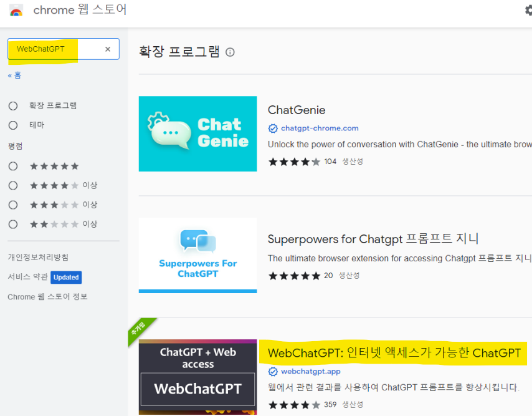Choose the three stars 이상 rating filter

(13, 205)
